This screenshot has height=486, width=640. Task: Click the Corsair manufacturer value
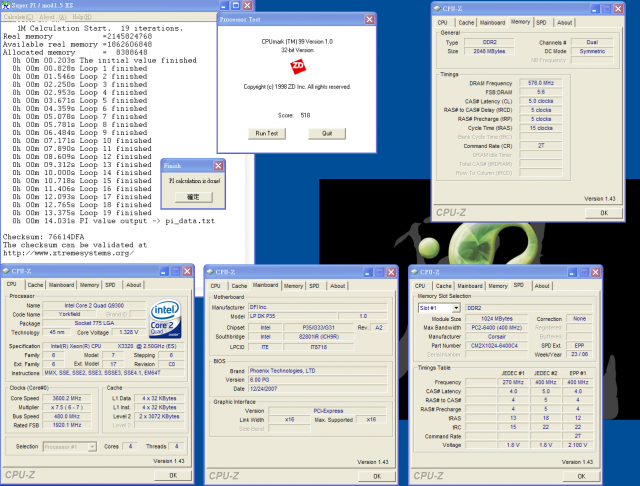pos(496,337)
